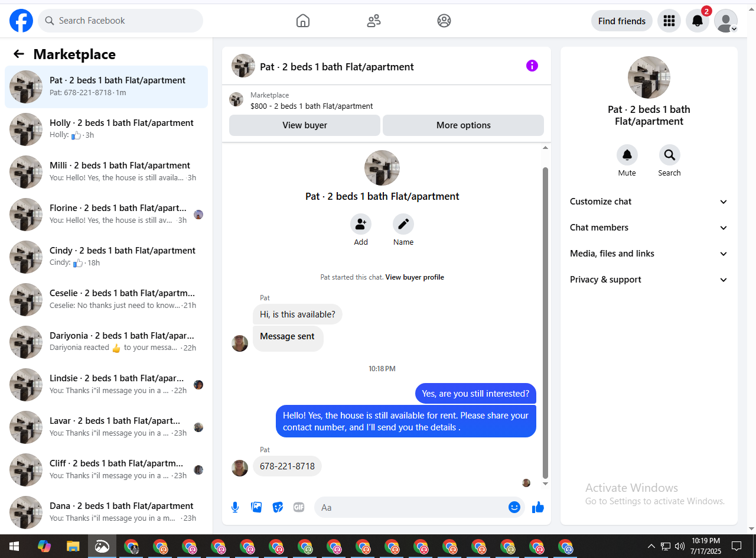Viewport: 756px width, 558px height.
Task: Click the Find friends button
Action: click(622, 21)
